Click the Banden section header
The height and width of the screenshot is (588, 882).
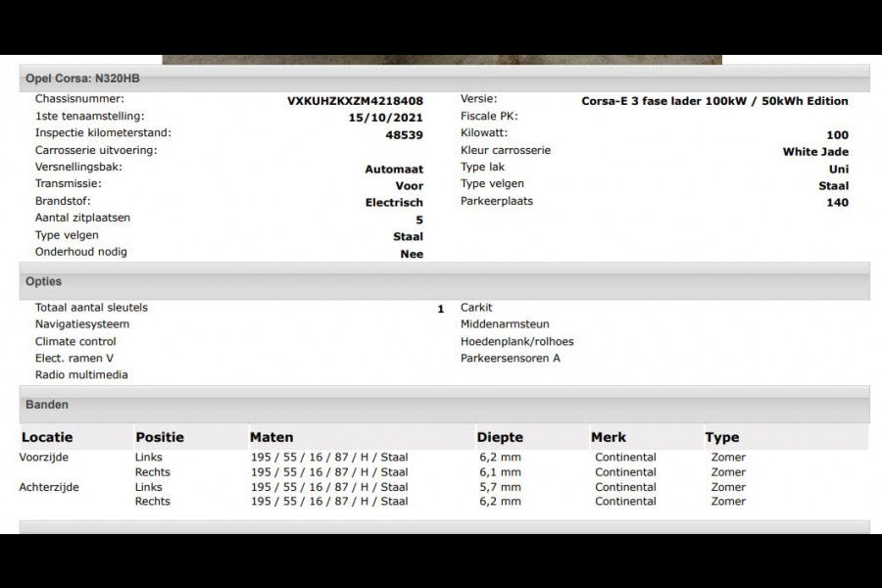(x=47, y=404)
